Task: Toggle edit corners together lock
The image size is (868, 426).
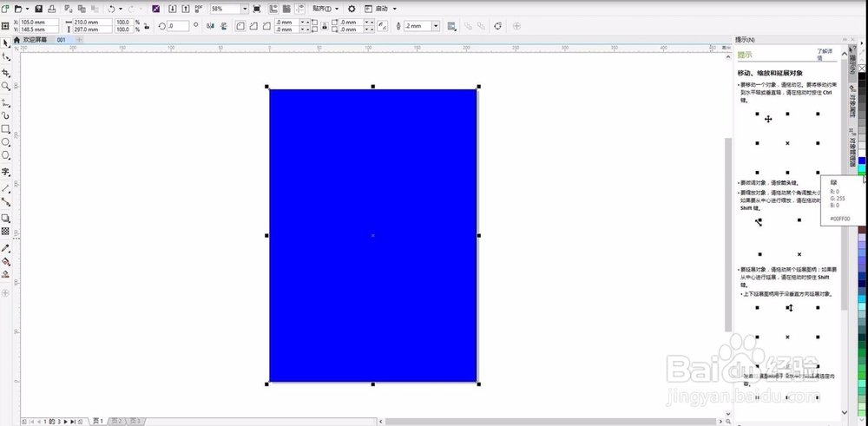Action: click(x=325, y=26)
